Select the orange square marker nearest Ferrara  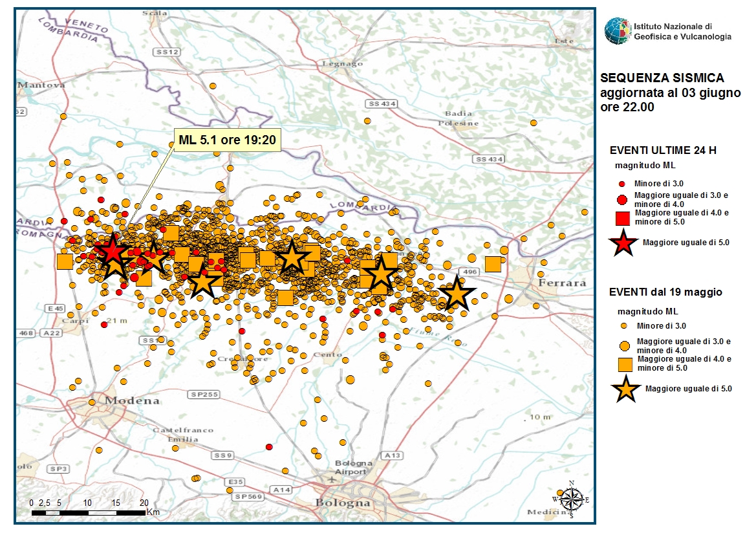493,264
